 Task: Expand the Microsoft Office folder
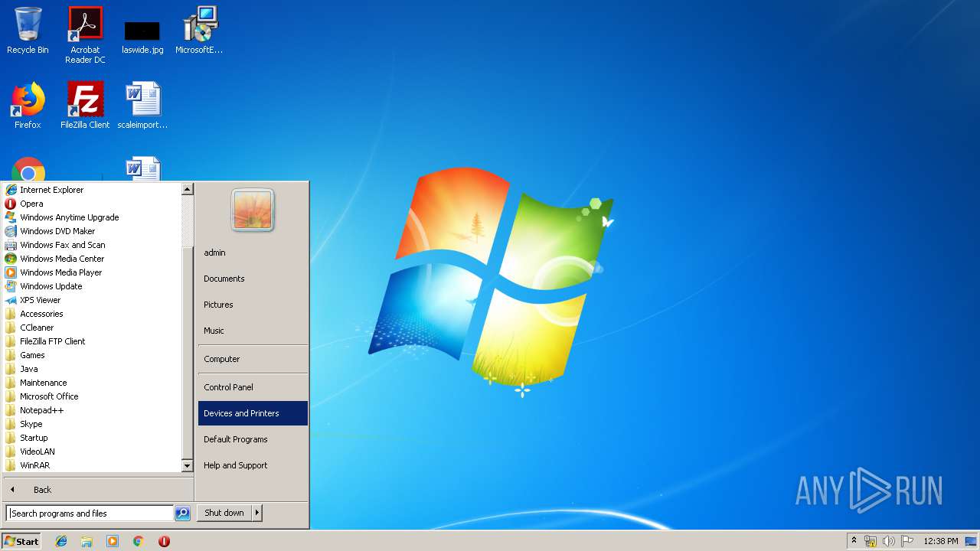(x=92, y=396)
